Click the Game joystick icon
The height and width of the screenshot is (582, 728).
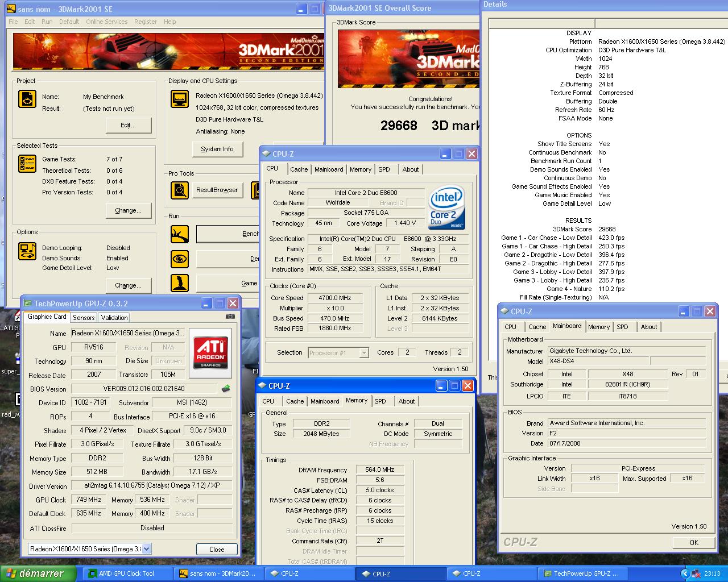180,283
